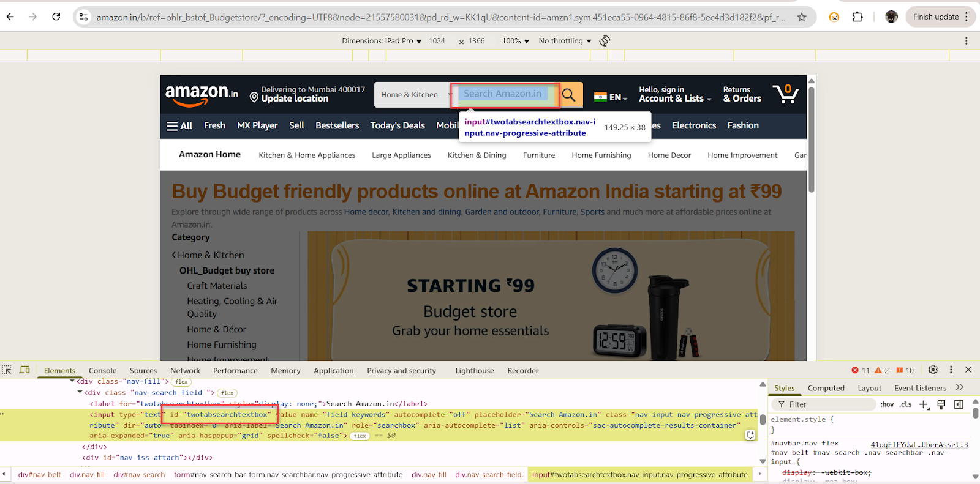Open Fashion in the nav bar
980x484 pixels.
(x=743, y=125)
